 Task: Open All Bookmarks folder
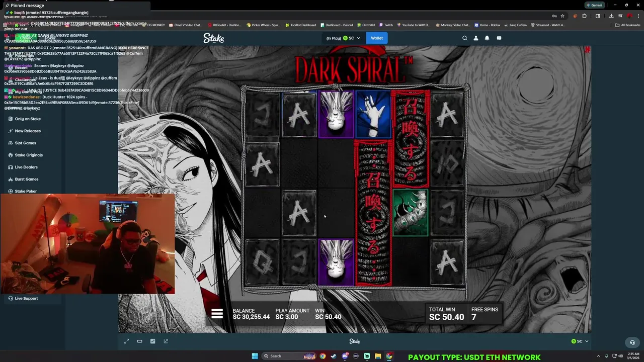pos(627,25)
